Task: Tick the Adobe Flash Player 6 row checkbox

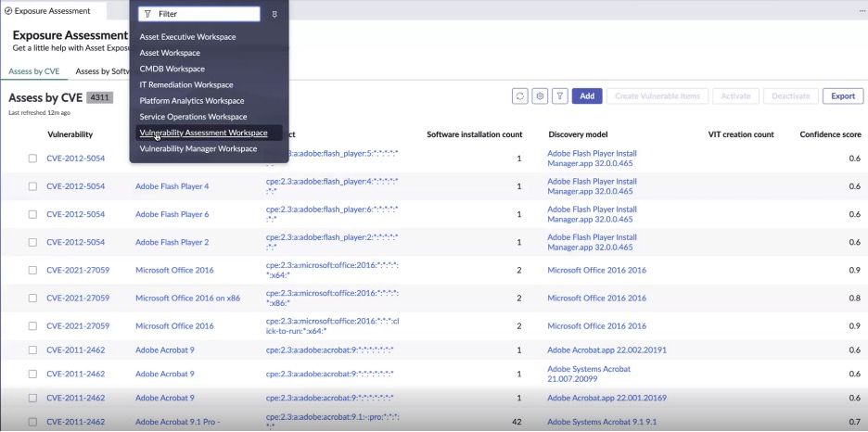Action: (x=32, y=215)
